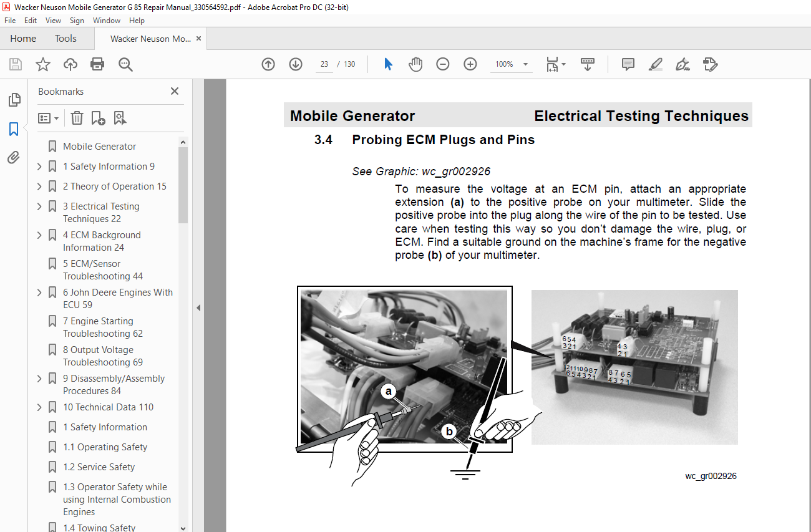Find current bookmark icon

click(120, 118)
